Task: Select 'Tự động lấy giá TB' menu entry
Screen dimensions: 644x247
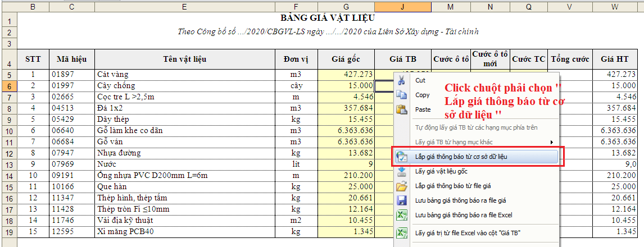Action: click(x=476, y=127)
